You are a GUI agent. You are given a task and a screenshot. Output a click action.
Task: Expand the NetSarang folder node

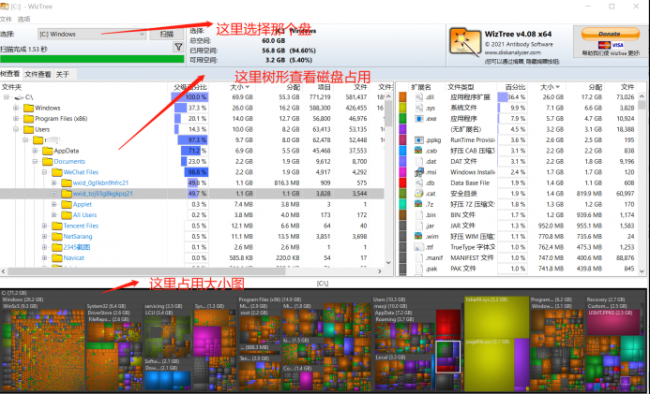pyautogui.click(x=44, y=236)
